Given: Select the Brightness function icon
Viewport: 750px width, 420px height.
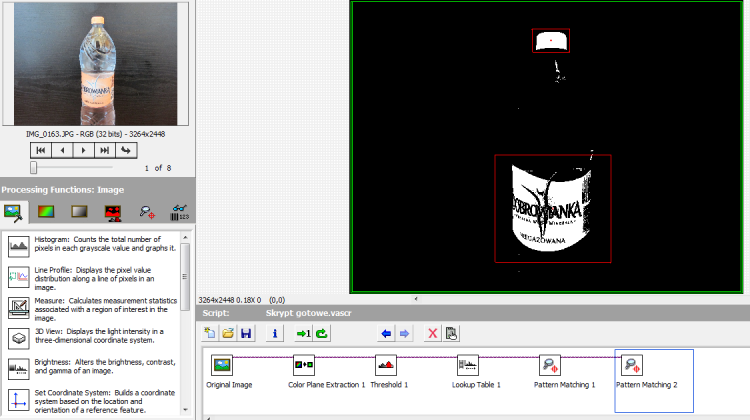Looking at the screenshot, I should click(19, 369).
